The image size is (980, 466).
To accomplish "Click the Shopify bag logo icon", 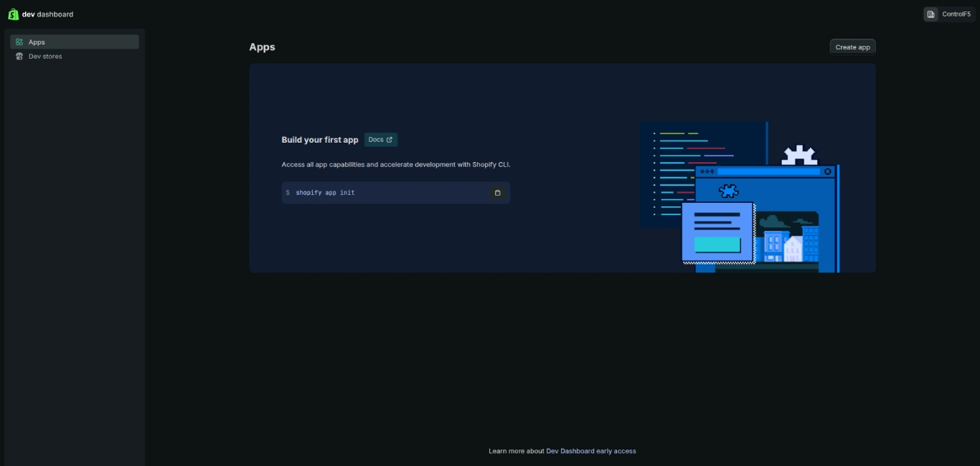I will [13, 14].
